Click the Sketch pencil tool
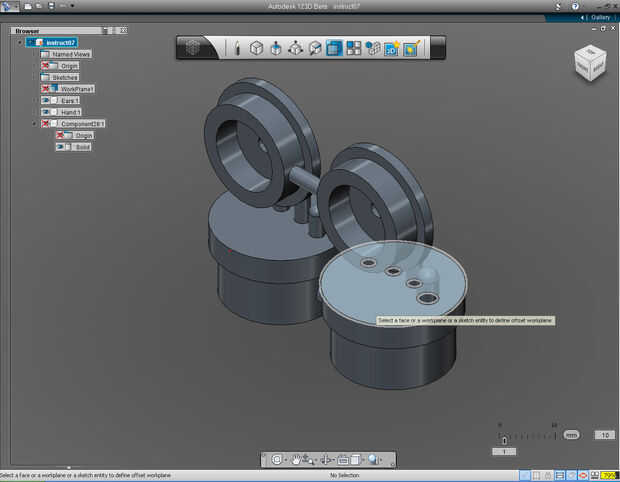 [x=237, y=47]
